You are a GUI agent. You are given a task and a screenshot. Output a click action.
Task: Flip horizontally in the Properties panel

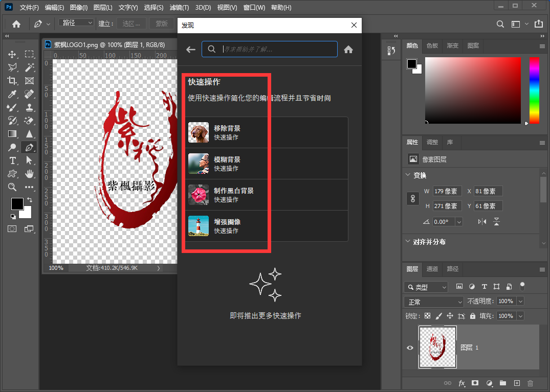[x=482, y=222]
